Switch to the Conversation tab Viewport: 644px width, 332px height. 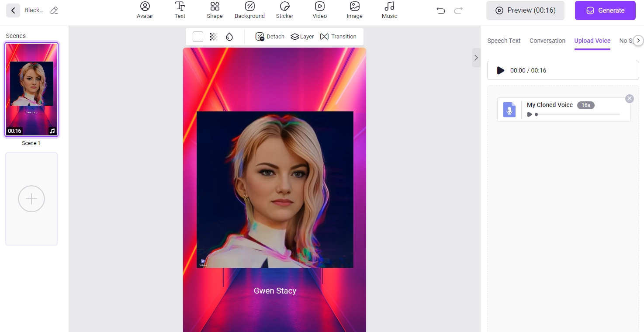click(547, 41)
